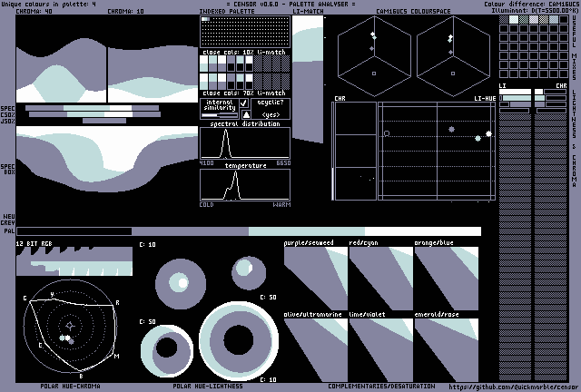Select the purple-grey segment of the PAL bar
Screen dimensions: 581x392
[x=190, y=231]
